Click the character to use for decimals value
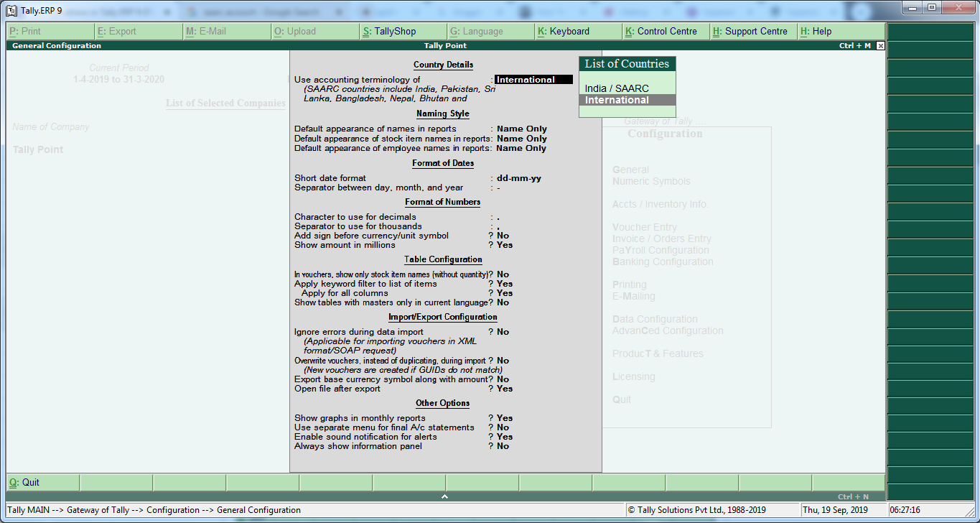 [498, 217]
